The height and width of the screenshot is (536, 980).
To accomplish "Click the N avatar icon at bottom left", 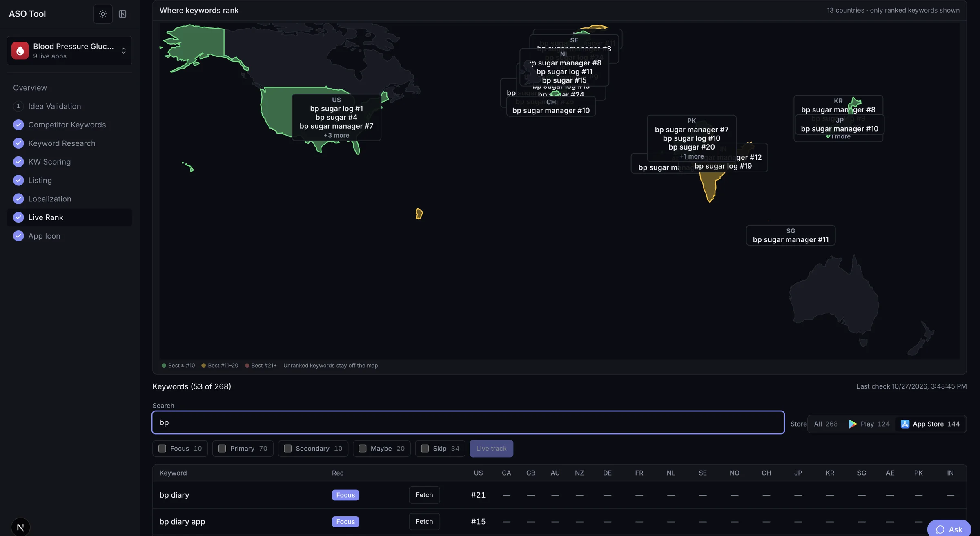I will coord(20,527).
